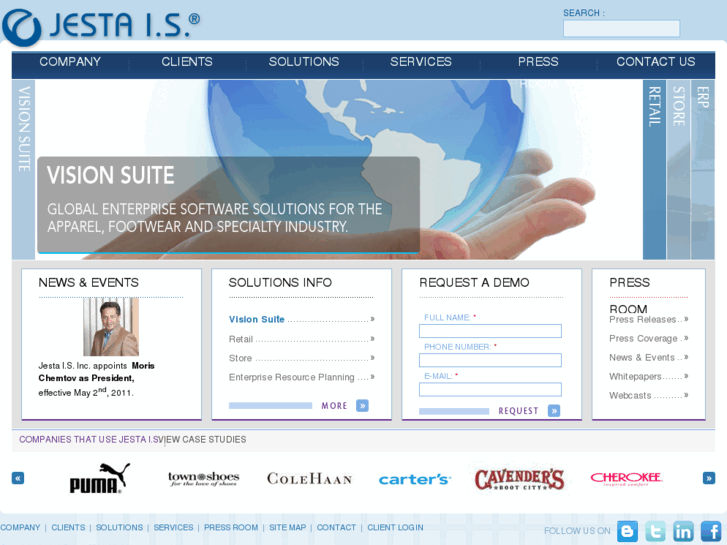Open footer CONTACT link
Viewport: 727px width, 545px height.
point(336,527)
